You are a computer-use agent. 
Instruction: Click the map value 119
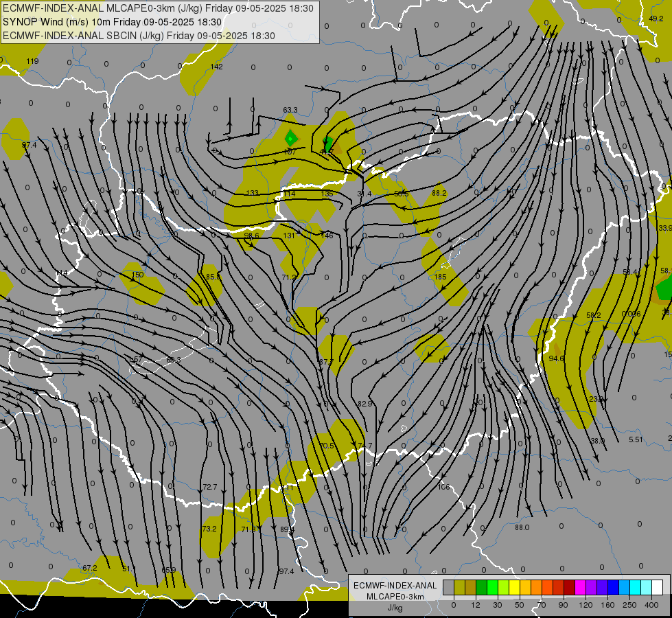32,61
